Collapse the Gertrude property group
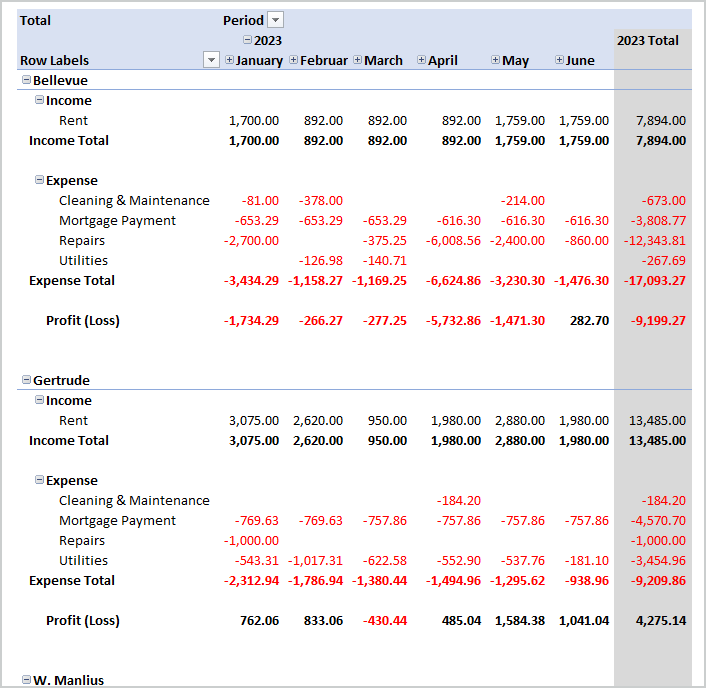706x688 pixels. tap(27, 380)
